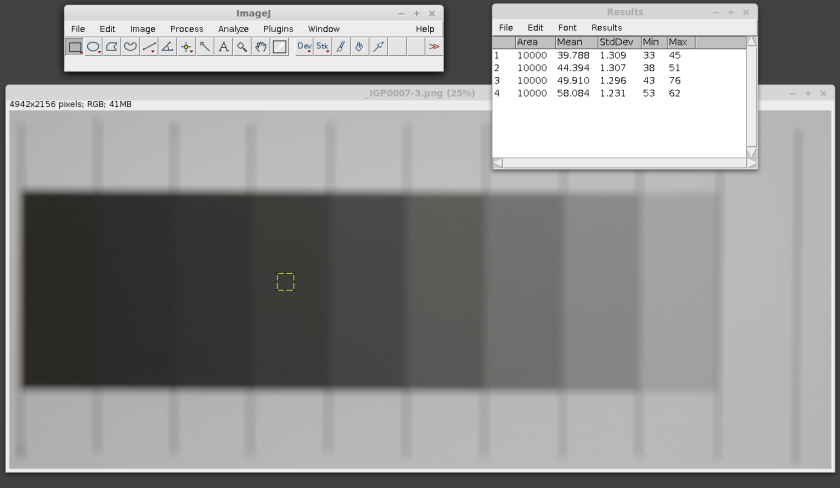Click the Mean column header
Image resolution: width=840 pixels, height=488 pixels.
(576, 42)
